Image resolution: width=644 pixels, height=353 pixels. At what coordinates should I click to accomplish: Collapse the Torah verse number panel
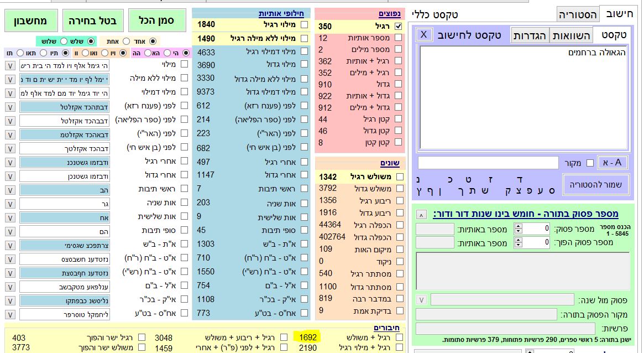[x=422, y=214]
